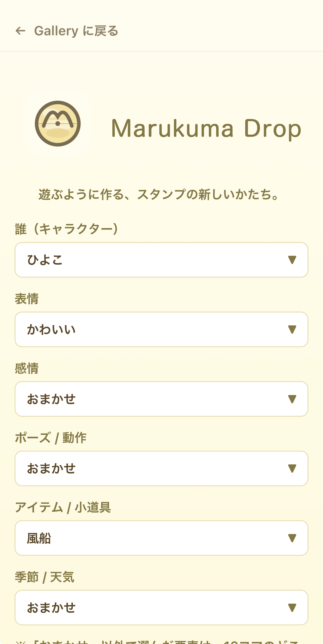This screenshot has width=323, height=644.
Task: Click the Marukuma Drop title text
Action: [206, 128]
